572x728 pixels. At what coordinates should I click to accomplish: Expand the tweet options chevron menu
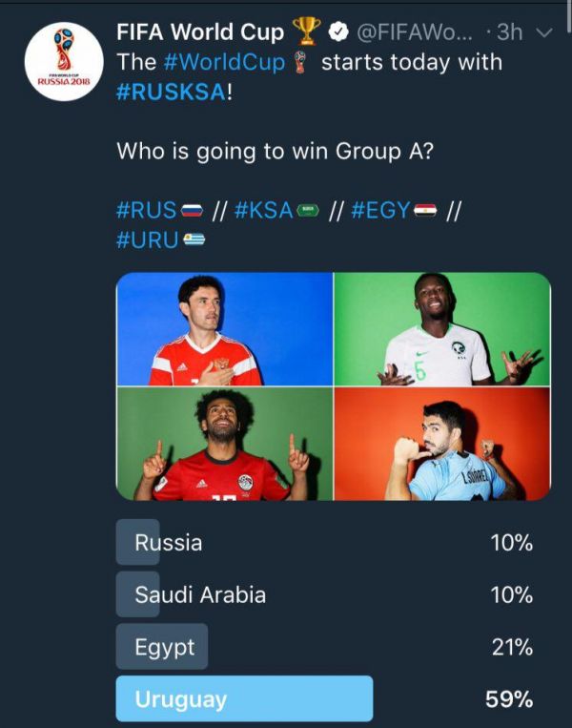[544, 32]
